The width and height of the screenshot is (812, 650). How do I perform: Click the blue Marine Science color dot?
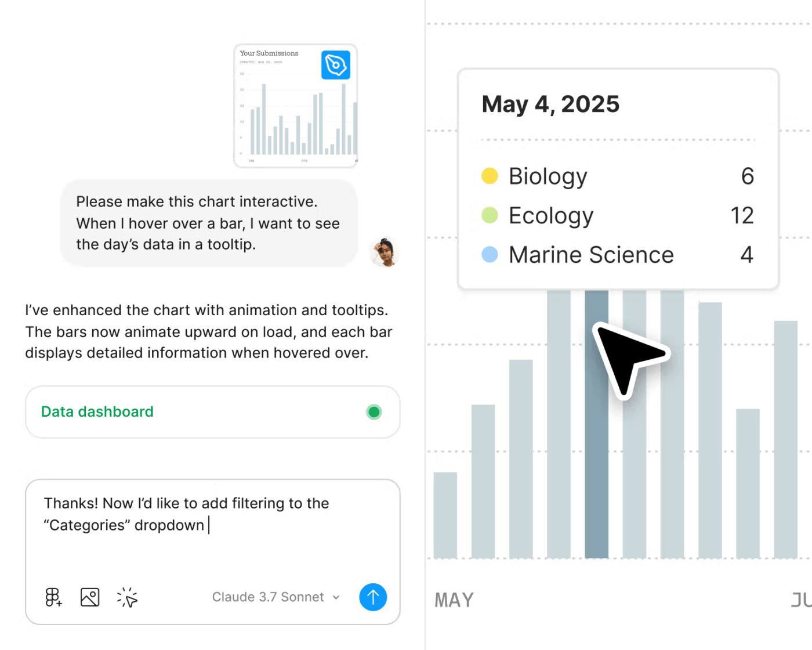[x=490, y=255]
